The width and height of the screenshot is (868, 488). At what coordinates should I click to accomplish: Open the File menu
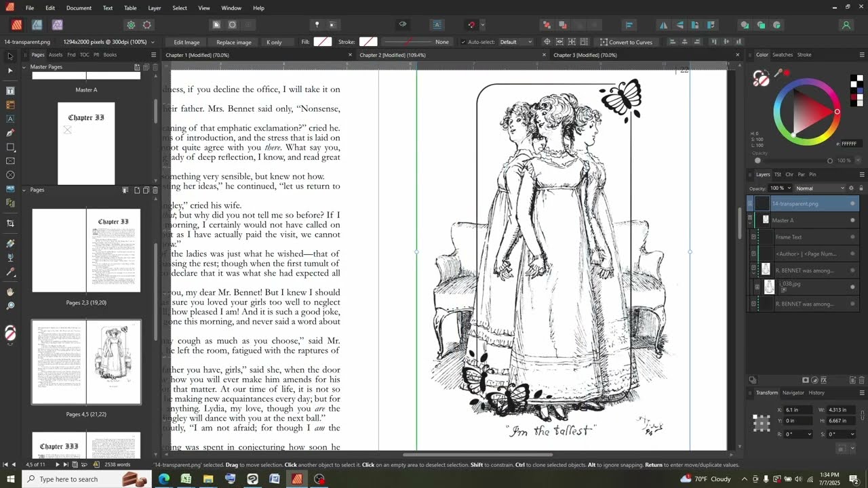(x=30, y=8)
